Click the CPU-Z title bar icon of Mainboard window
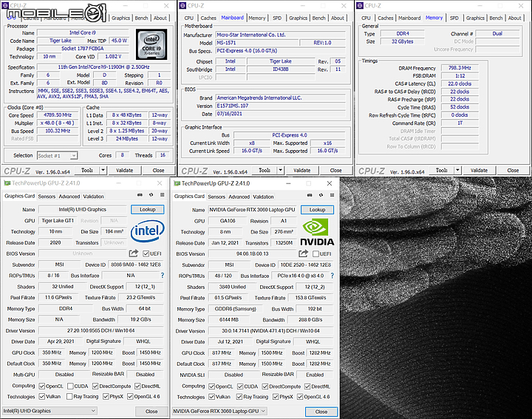 (x=183, y=5)
